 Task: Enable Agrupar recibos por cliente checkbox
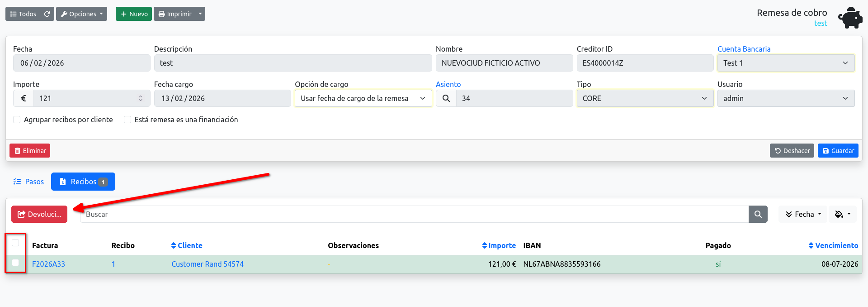[17, 120]
